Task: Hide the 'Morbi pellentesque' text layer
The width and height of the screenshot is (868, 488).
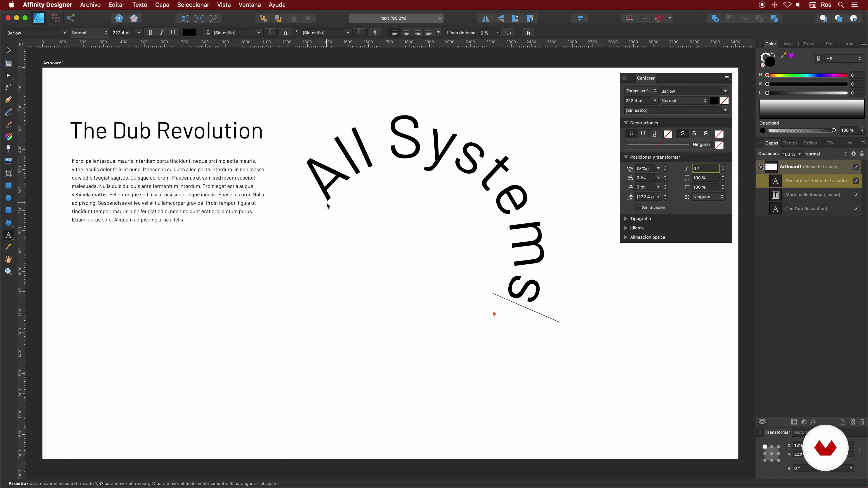Action: 856,195
